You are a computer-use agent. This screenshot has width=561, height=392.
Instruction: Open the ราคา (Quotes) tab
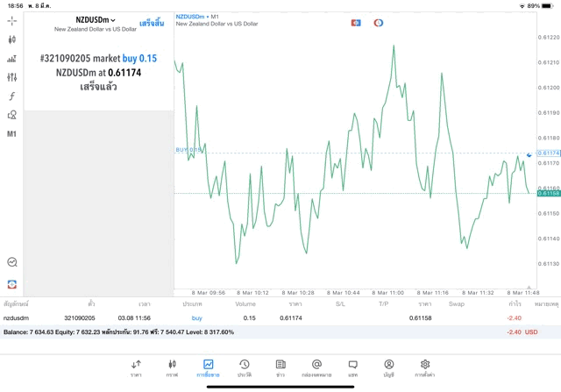136,368
